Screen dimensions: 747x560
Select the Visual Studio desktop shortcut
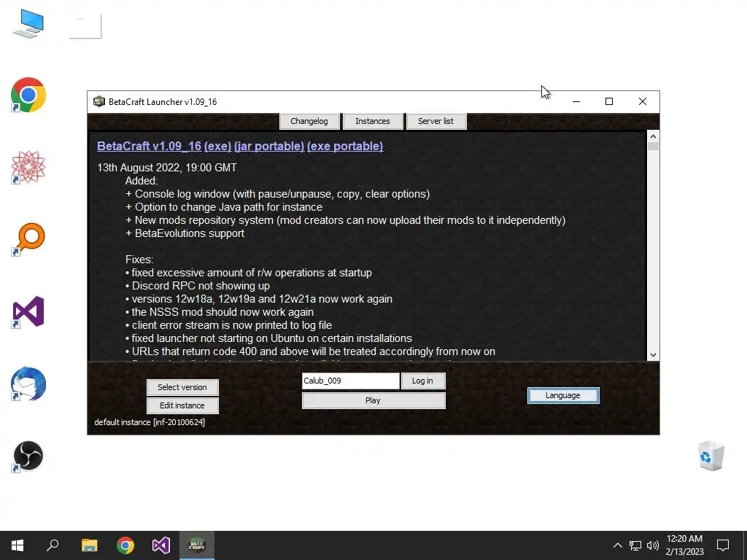click(x=28, y=312)
